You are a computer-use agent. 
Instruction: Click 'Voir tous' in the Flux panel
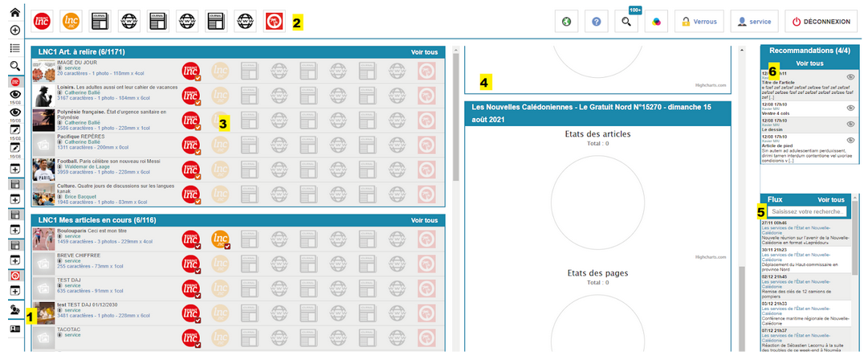(x=830, y=199)
